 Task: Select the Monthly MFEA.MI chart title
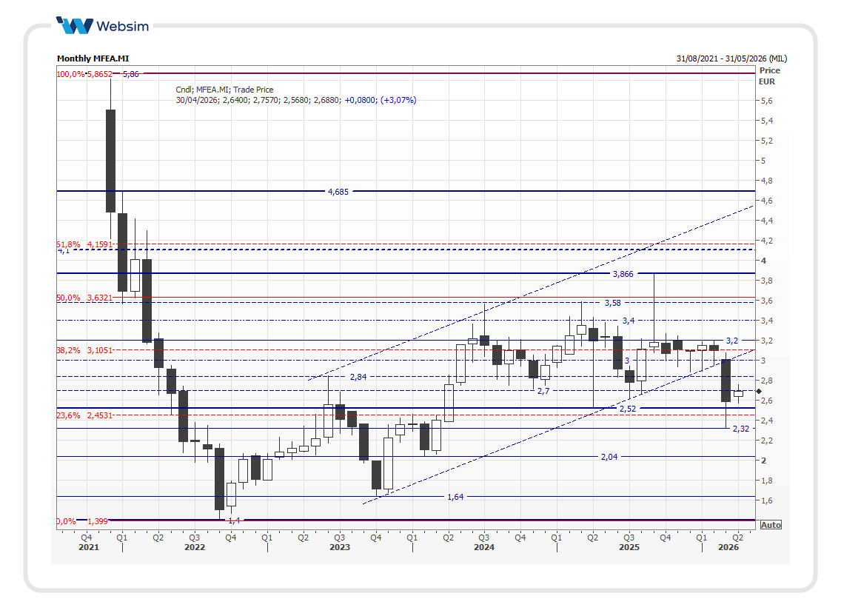pyautogui.click(x=87, y=58)
